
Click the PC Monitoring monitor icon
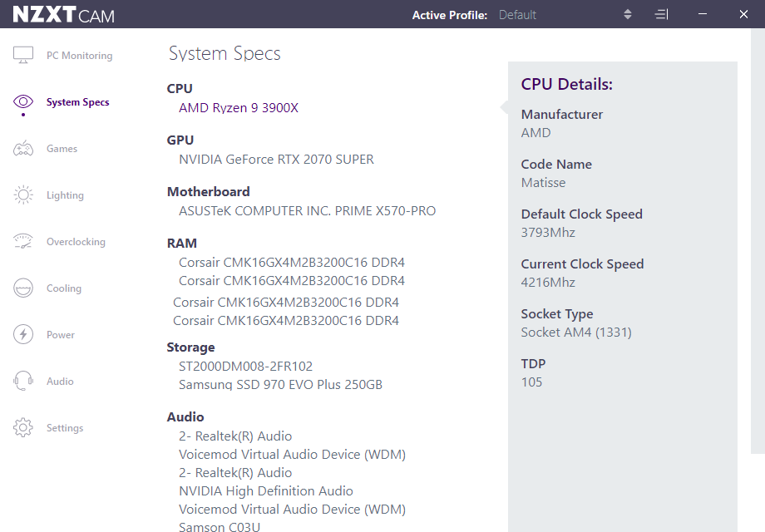(x=23, y=56)
